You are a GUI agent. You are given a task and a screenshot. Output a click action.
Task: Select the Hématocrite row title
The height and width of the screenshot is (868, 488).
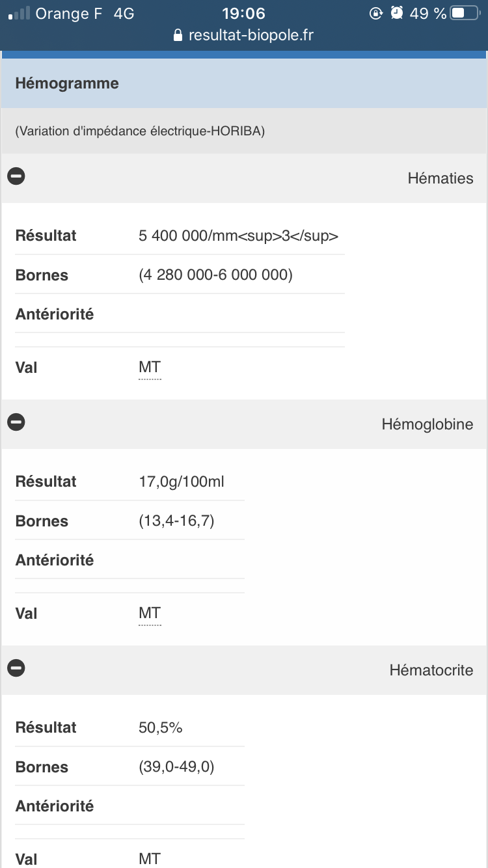pyautogui.click(x=431, y=670)
